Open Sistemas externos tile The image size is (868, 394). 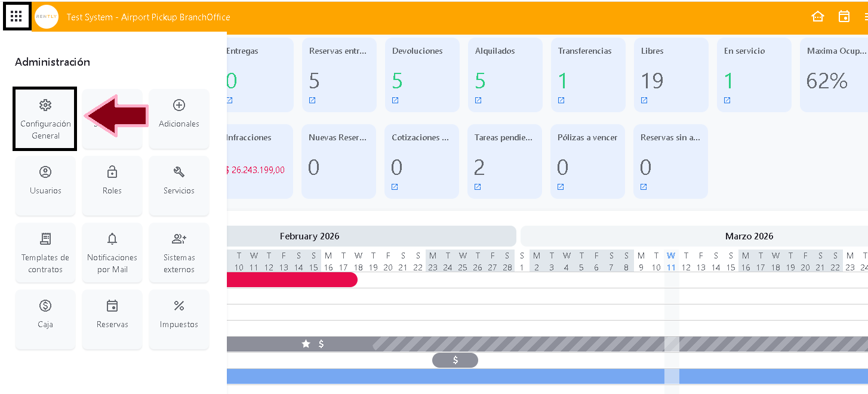[178, 253]
